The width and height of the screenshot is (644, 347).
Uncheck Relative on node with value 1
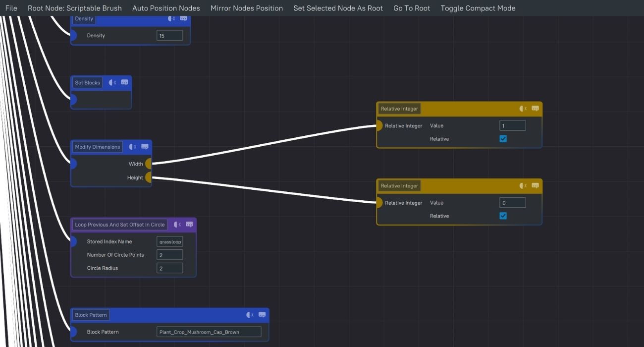click(x=503, y=139)
